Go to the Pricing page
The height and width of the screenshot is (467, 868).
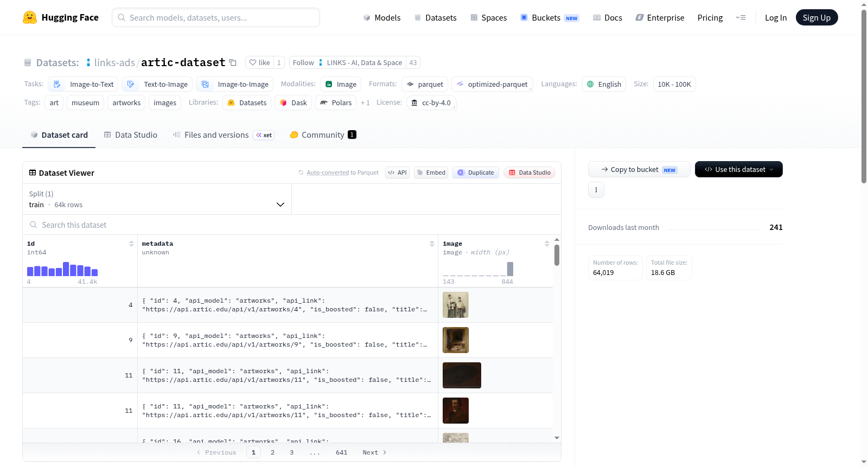click(710, 17)
